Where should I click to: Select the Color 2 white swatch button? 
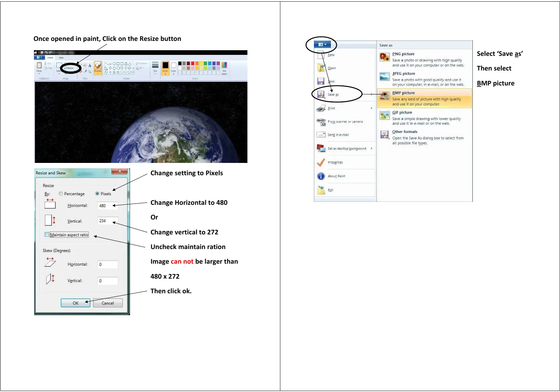point(174,69)
